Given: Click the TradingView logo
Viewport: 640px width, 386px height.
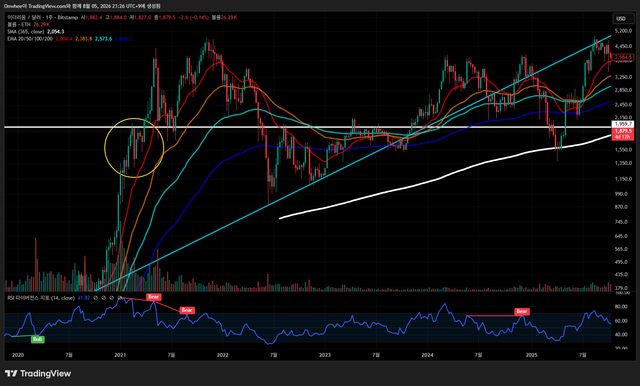Looking at the screenshot, I should (38, 373).
